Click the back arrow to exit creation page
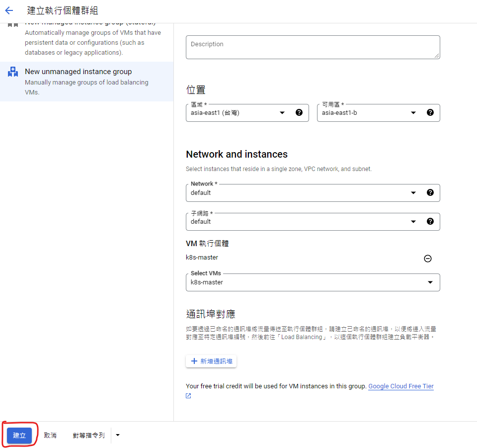Image resolution: width=477 pixels, height=448 pixels. pyautogui.click(x=9, y=10)
